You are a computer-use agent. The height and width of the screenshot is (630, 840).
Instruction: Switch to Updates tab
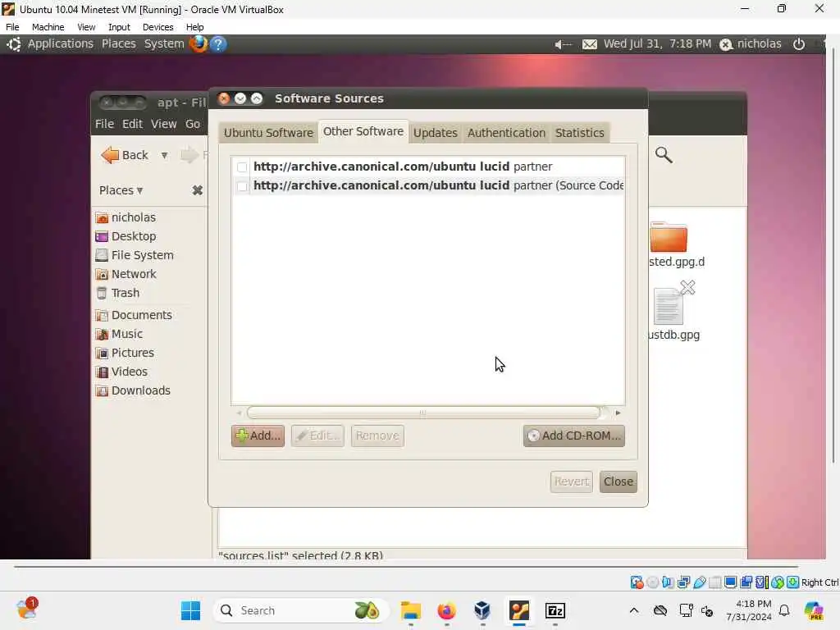point(435,133)
